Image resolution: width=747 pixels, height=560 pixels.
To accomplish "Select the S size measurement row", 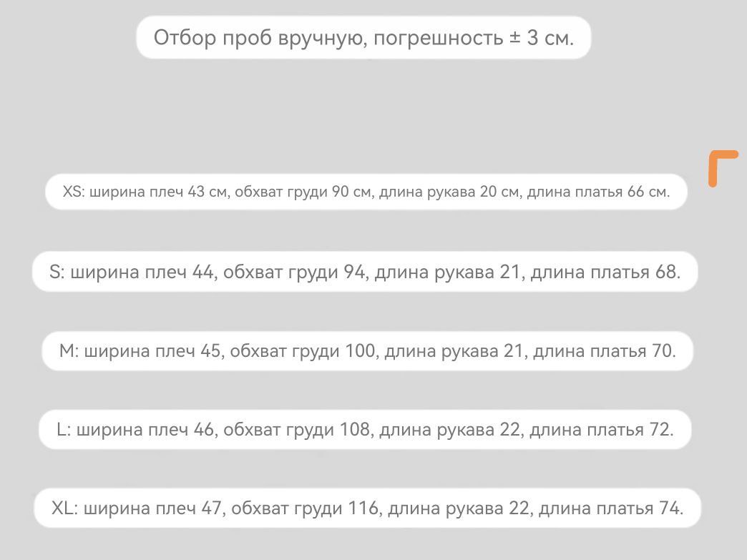I will [x=365, y=272].
